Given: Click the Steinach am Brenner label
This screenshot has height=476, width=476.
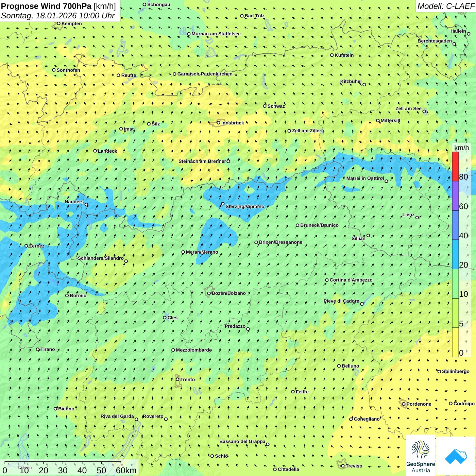Looking at the screenshot, I should 202,161.
